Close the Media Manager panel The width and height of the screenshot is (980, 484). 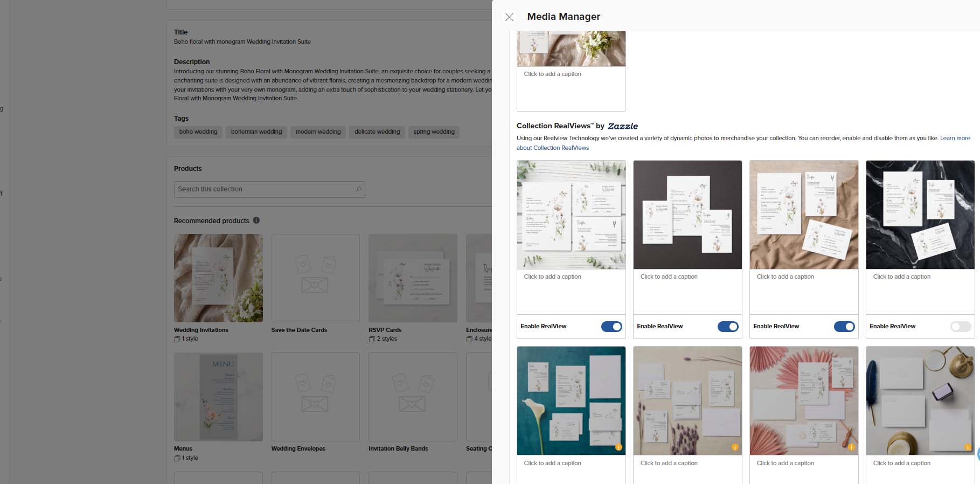(x=509, y=17)
